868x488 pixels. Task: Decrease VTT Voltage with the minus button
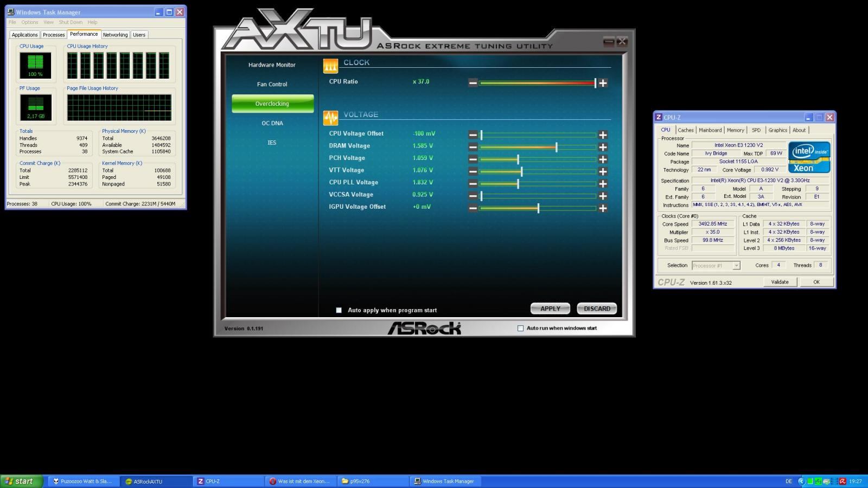473,171
